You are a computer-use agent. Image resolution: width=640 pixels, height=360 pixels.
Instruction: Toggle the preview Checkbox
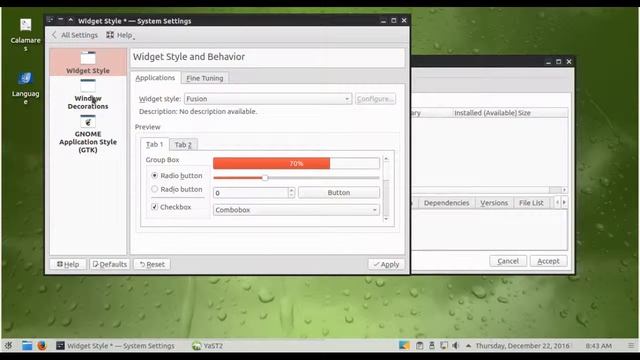coord(171,207)
